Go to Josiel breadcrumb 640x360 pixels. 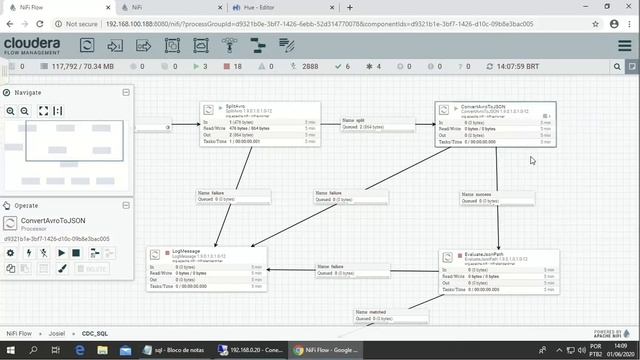(x=57, y=333)
